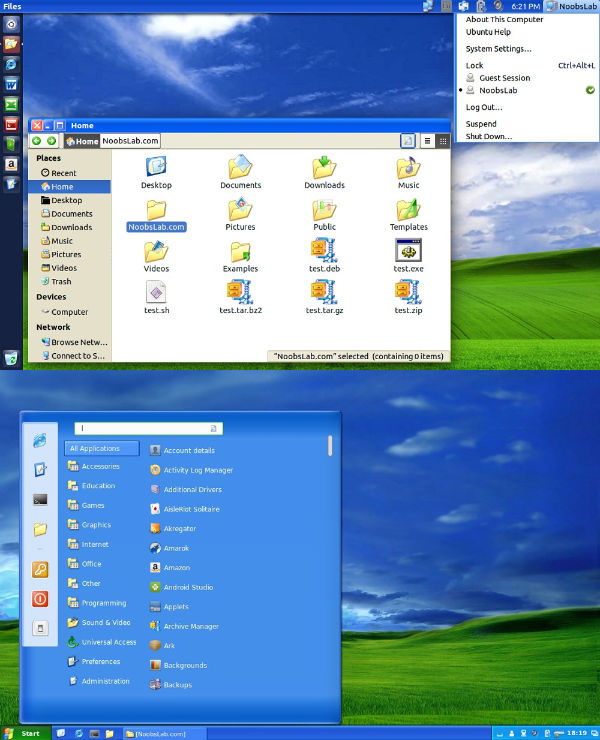The width and height of the screenshot is (600, 740).
Task: Open the browser icon in the start menu favorites sidebar
Action: [40, 440]
